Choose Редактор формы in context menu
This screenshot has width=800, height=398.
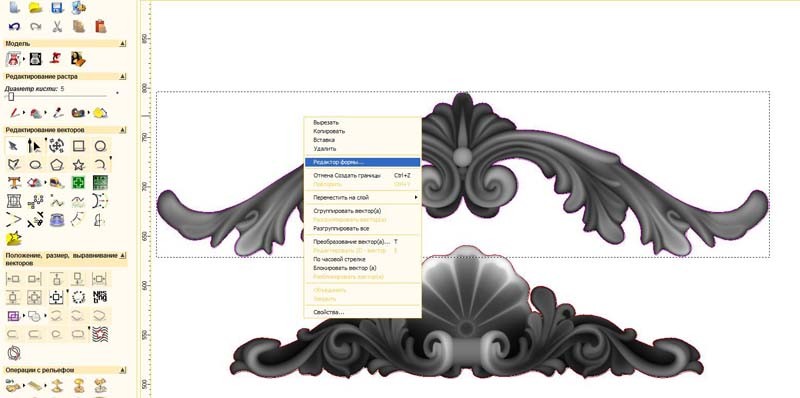point(362,162)
